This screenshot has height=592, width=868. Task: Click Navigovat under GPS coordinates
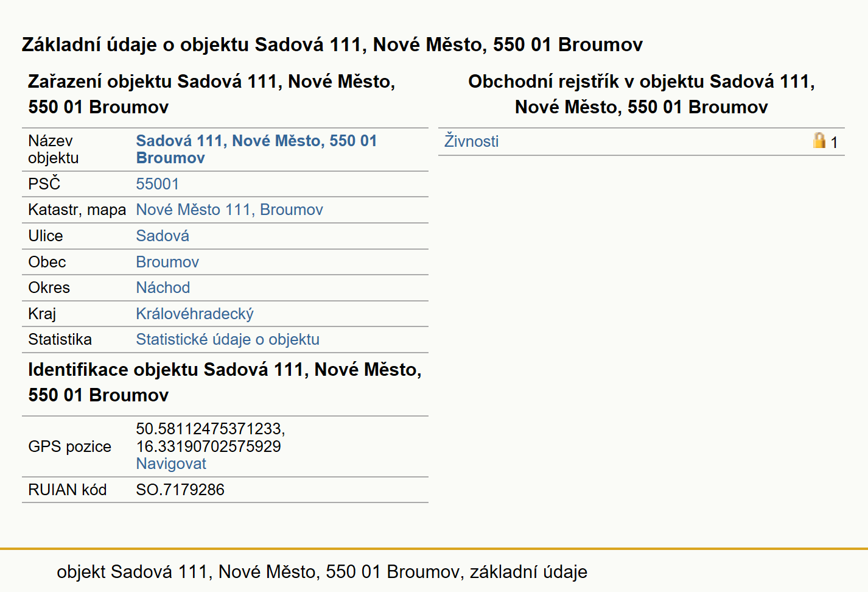point(171,463)
